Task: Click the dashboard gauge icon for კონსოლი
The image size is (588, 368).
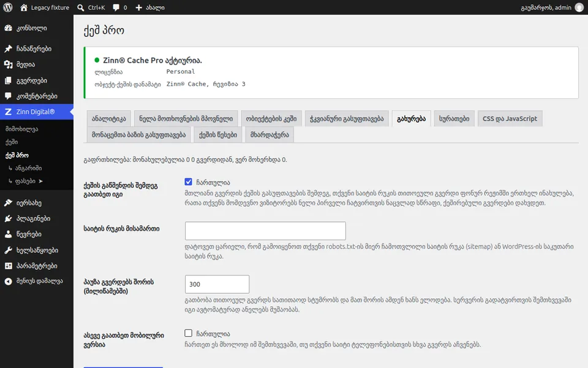Action: 8,28
